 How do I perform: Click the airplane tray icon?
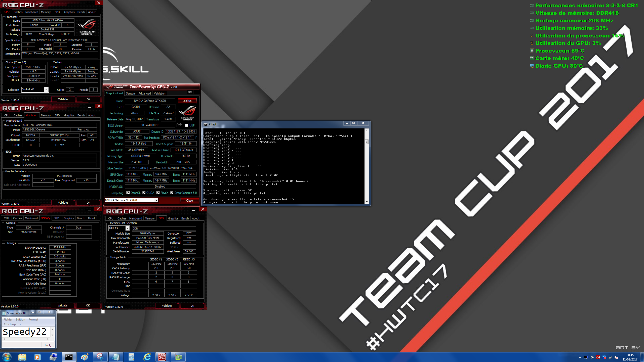point(592,357)
